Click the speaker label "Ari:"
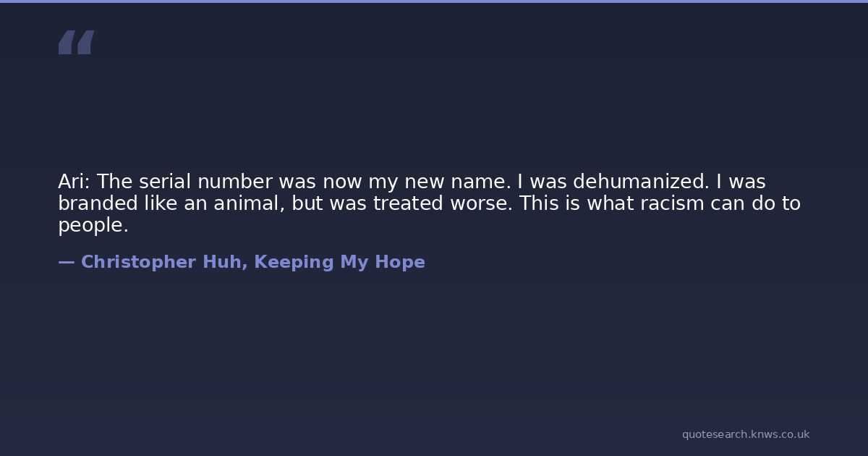Viewport: 868px width, 456px height. point(75,182)
